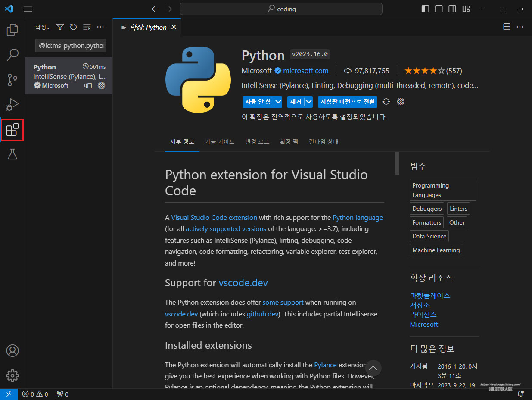532x400 pixels.
Task: Refresh the extensions list
Action: coord(73,27)
